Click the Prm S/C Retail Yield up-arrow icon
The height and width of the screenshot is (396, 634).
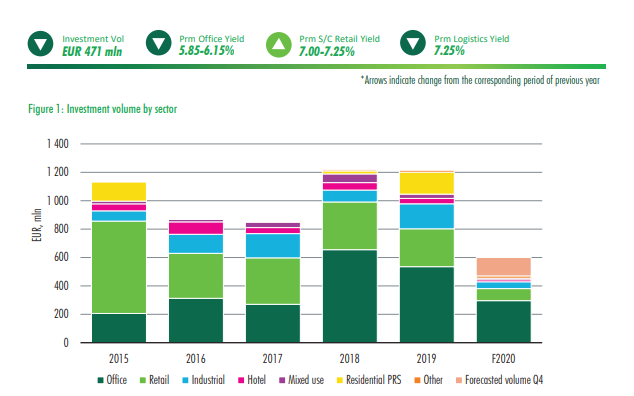[279, 44]
